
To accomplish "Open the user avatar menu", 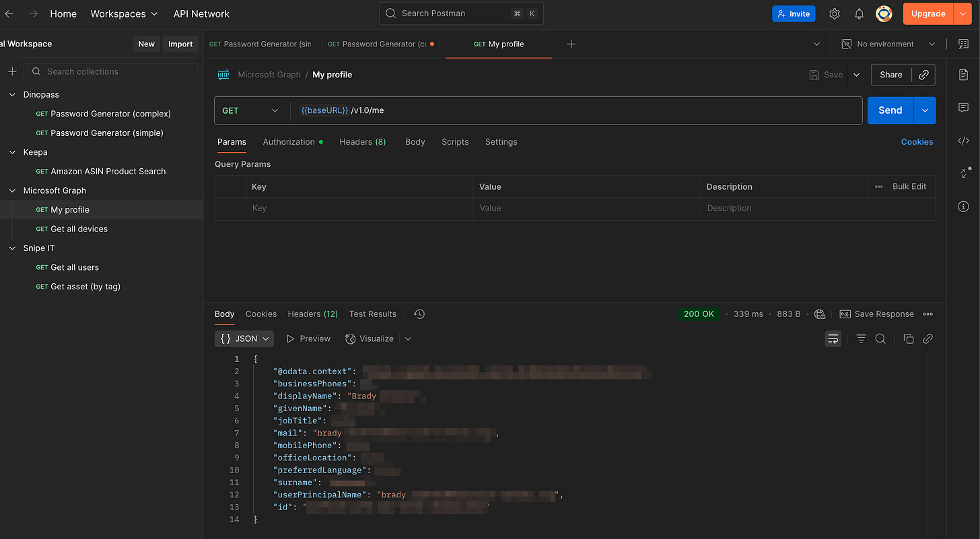I will coord(884,13).
